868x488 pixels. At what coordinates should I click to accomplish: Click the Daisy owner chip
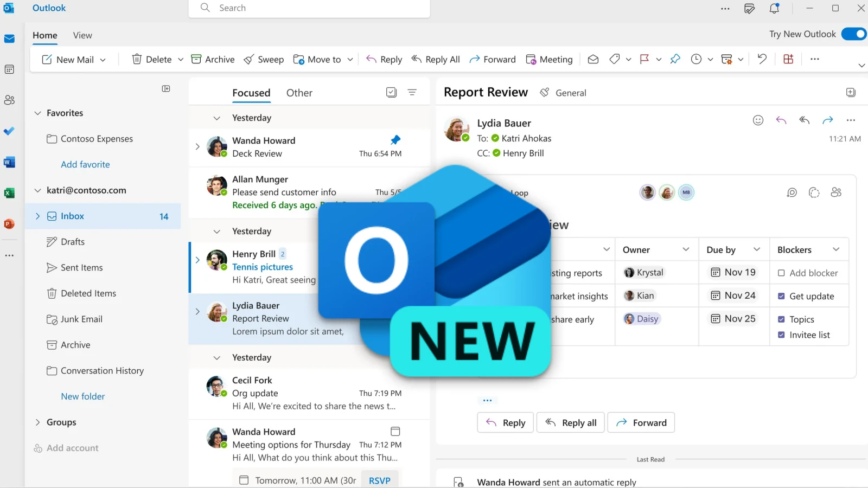click(641, 319)
